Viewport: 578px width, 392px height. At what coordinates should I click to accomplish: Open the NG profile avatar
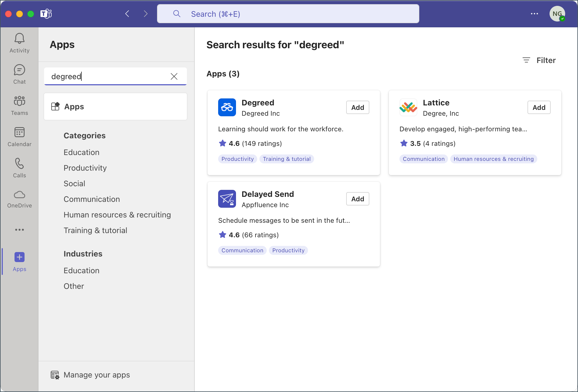557,14
